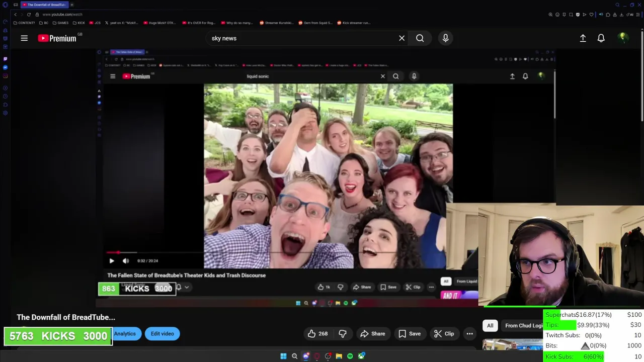Open more actions three-dot menu
Image resolution: width=644 pixels, height=362 pixels.
[x=469, y=334]
